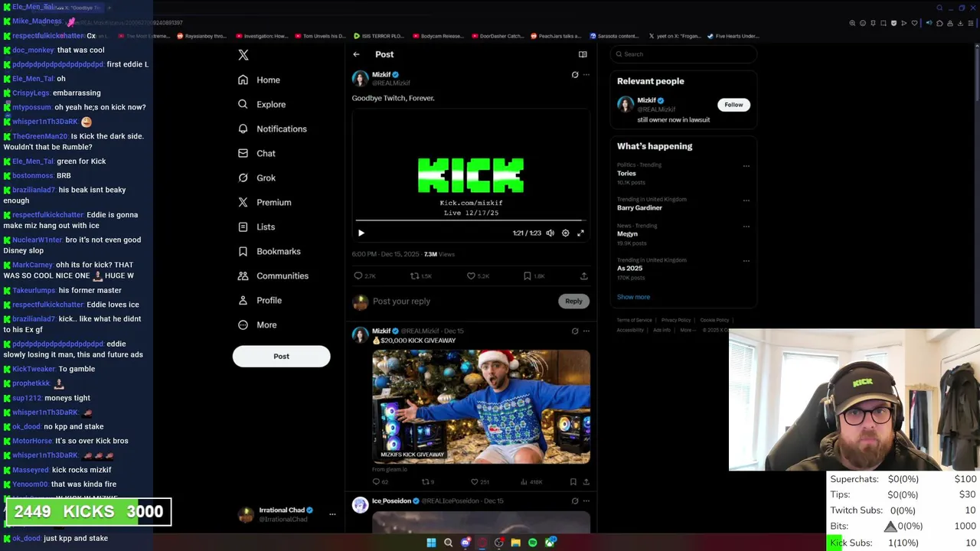Open the three-dot menu on Mizkif's main post
The image size is (980, 551).
point(586,75)
